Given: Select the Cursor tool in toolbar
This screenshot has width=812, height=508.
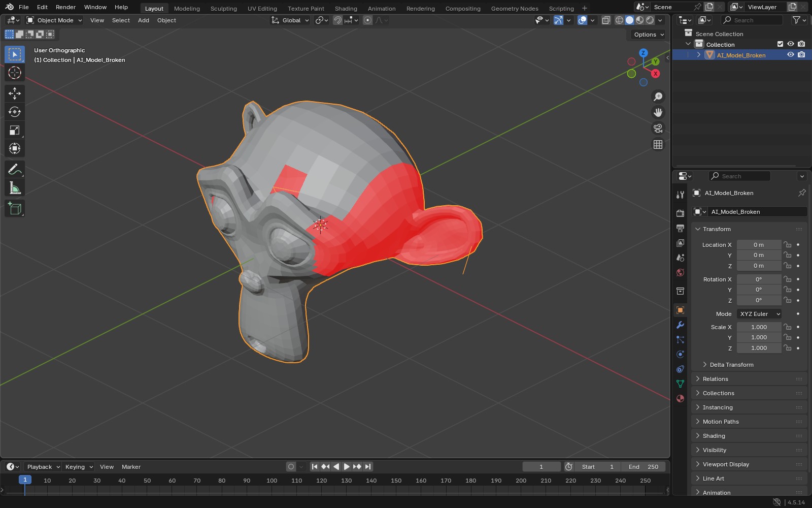Looking at the screenshot, I should 14,73.
